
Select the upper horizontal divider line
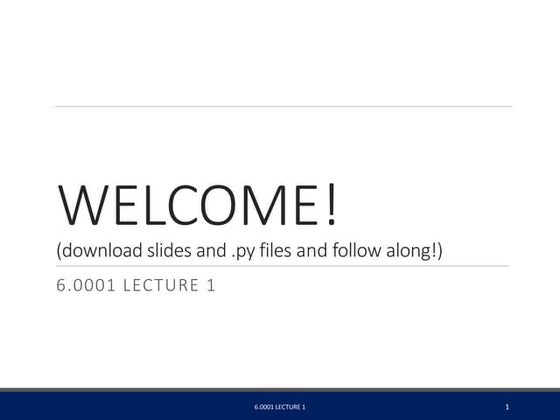(x=283, y=106)
